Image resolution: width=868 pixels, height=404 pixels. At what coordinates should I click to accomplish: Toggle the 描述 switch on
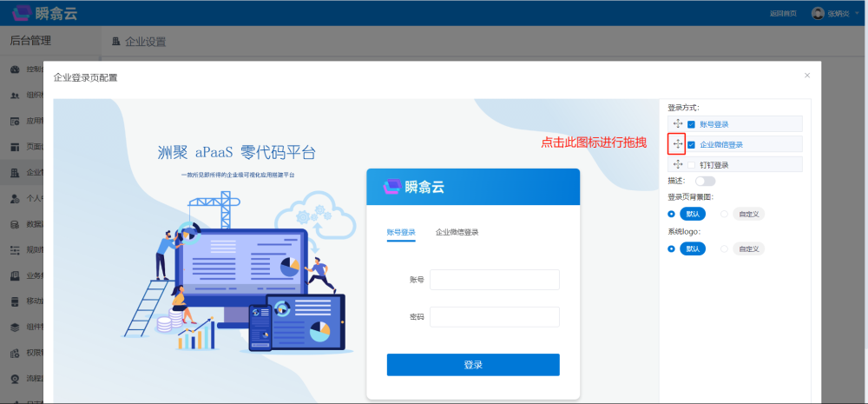click(x=704, y=181)
